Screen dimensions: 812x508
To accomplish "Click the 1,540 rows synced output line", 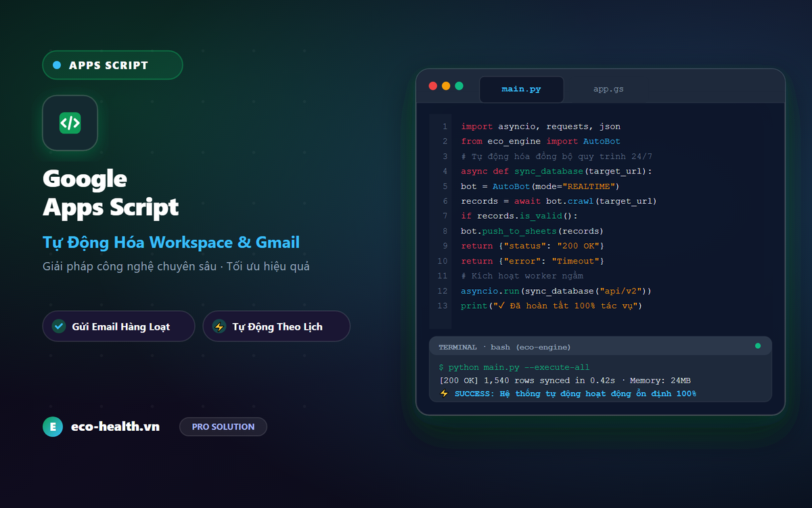I will (565, 381).
